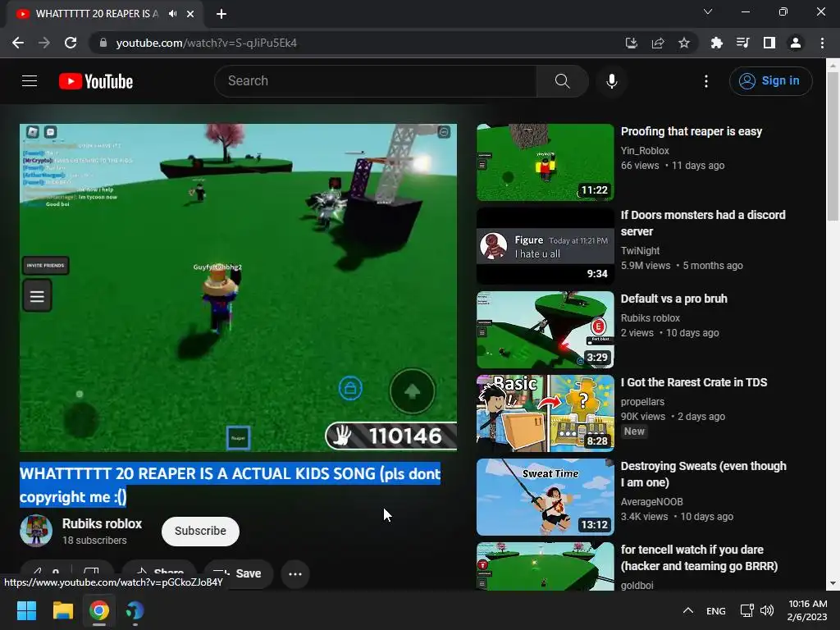Viewport: 840px width, 630px height.
Task: Reload the current page
Action: (x=71, y=43)
